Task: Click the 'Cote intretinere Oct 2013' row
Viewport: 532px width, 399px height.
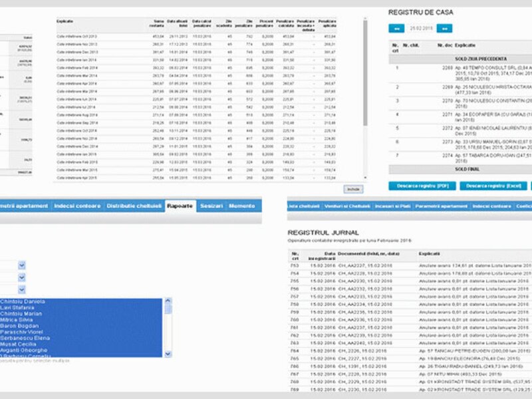Action: (196, 37)
